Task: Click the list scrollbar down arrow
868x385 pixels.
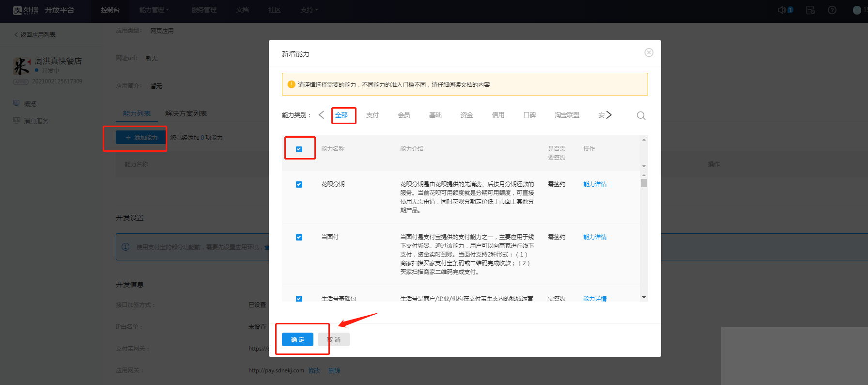Action: point(644,297)
